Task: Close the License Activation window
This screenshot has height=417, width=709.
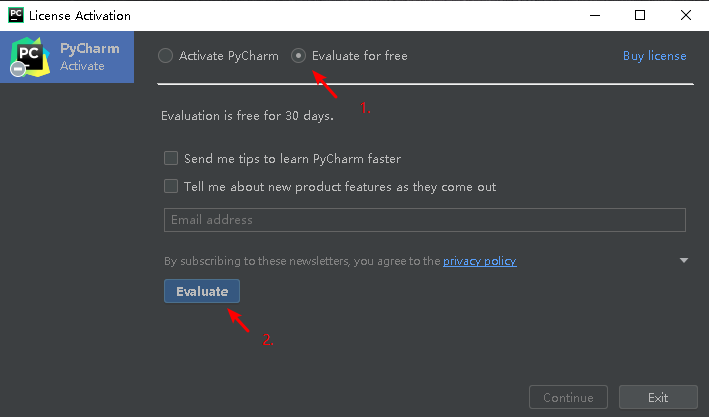Action: pos(686,16)
